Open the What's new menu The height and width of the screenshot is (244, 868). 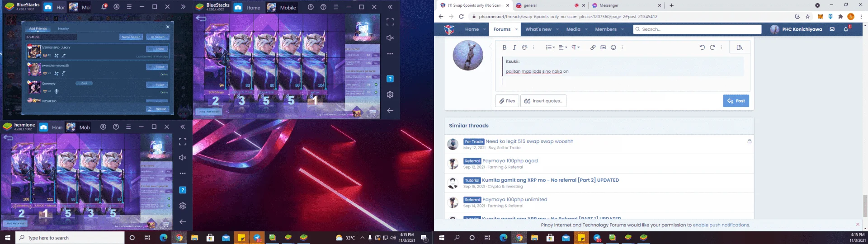click(538, 29)
